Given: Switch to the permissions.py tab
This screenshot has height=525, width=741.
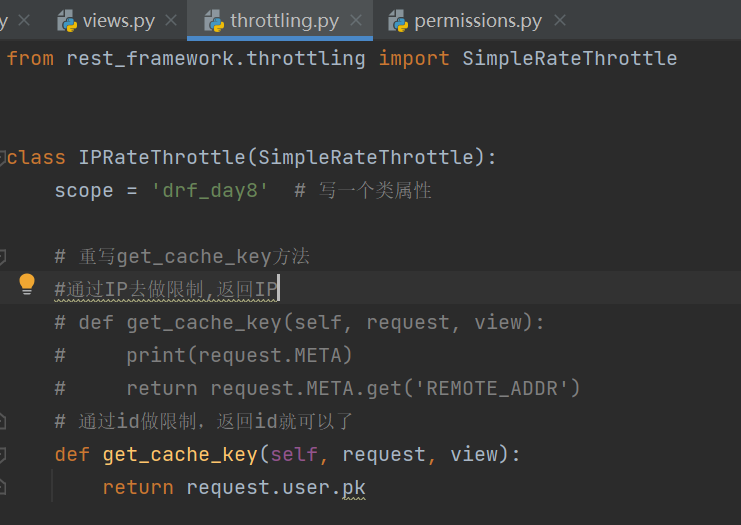Looking at the screenshot, I should (478, 20).
